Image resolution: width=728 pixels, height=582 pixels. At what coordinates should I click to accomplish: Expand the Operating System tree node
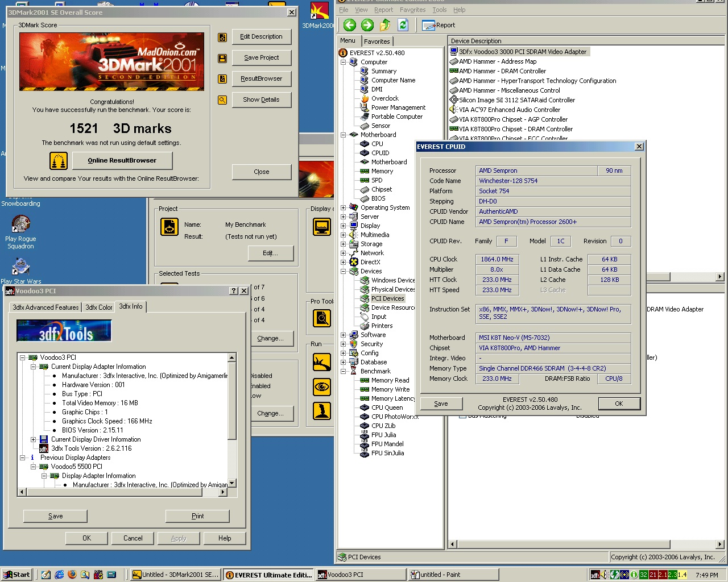tap(344, 207)
